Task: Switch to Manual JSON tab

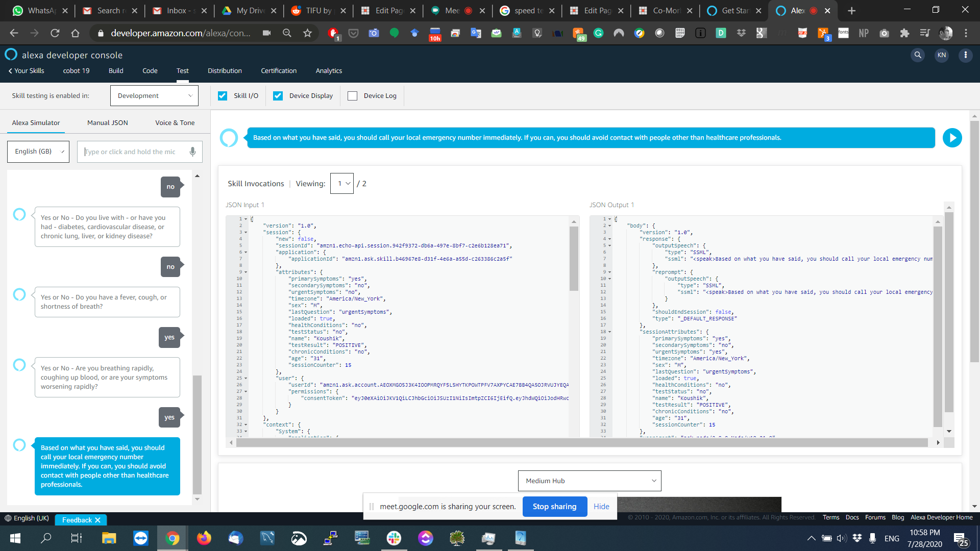Action: [x=108, y=122]
